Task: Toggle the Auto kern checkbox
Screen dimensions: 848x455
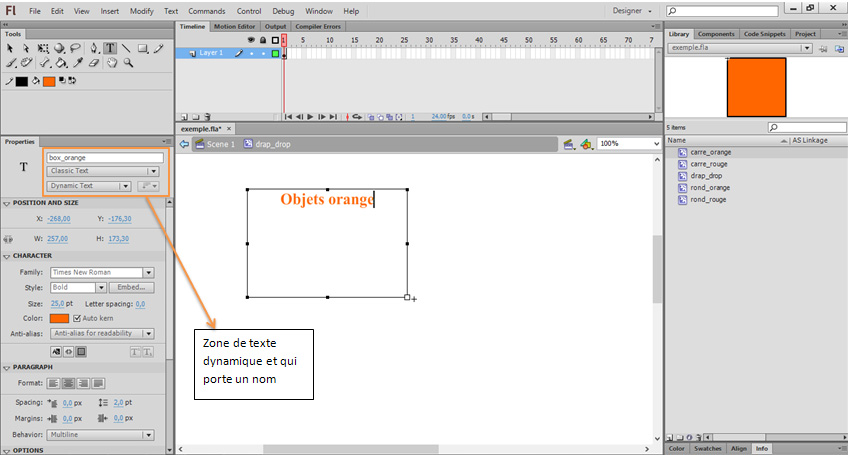Action: [77, 318]
